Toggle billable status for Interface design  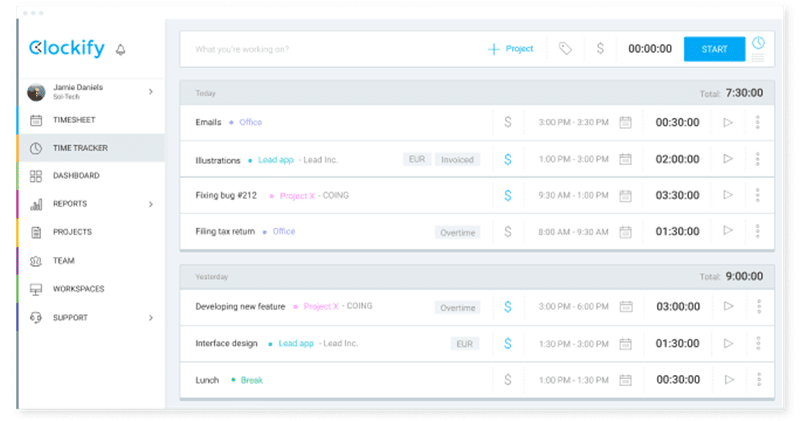coord(508,343)
